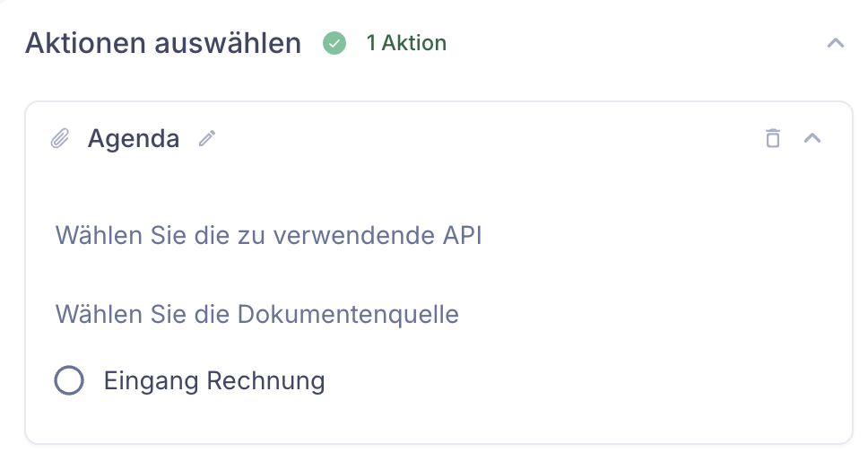Click the green checkmark status icon
Viewport: 868px width, 470px height.
[x=334, y=43]
